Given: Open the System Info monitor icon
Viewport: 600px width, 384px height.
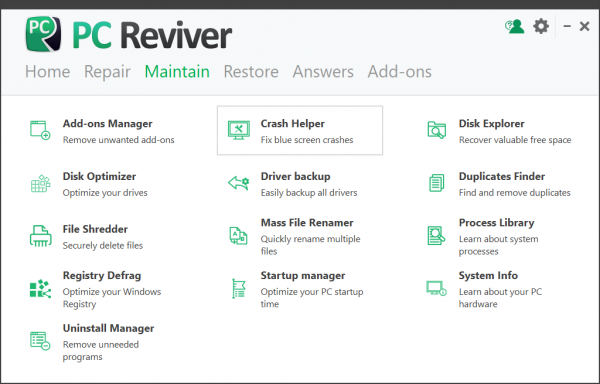Looking at the screenshot, I should pos(437,288).
